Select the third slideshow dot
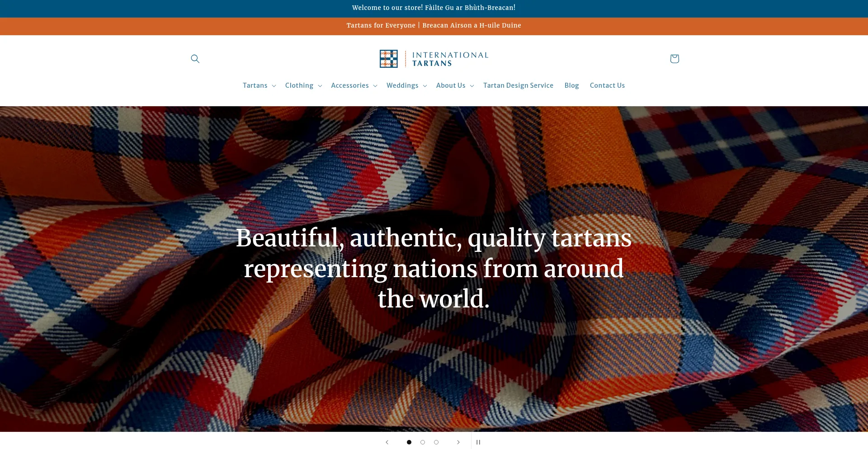This screenshot has height=449, width=868. point(436,442)
